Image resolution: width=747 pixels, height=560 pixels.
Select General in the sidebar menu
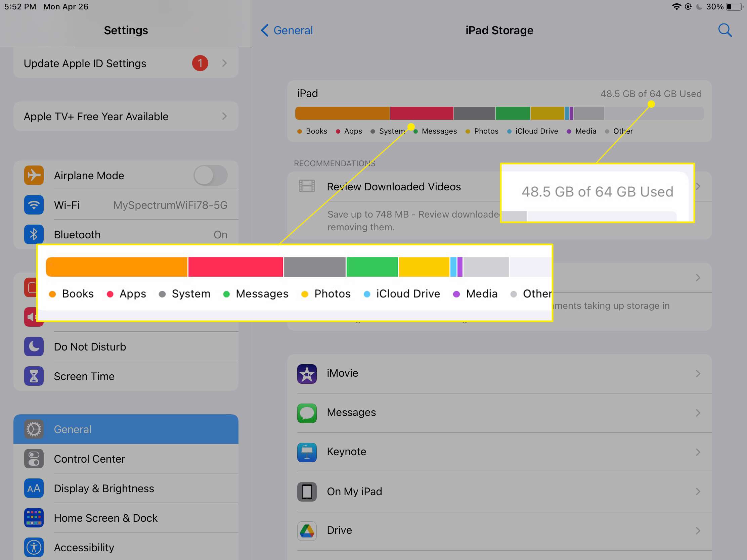[125, 428]
